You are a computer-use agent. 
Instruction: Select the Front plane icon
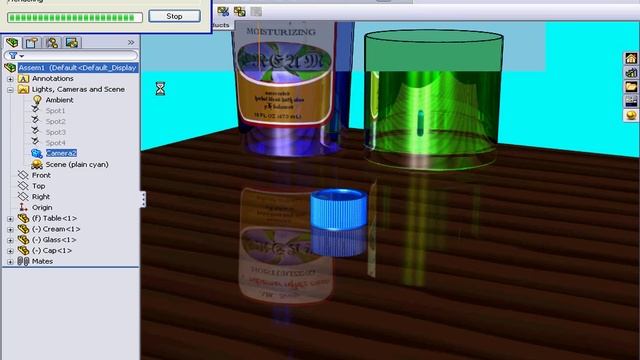tap(23, 175)
